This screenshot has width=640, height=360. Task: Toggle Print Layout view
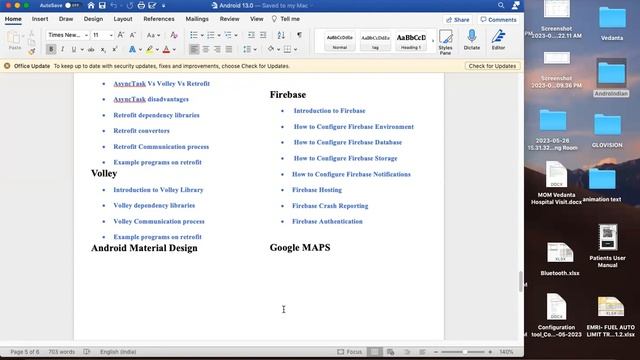point(375,351)
